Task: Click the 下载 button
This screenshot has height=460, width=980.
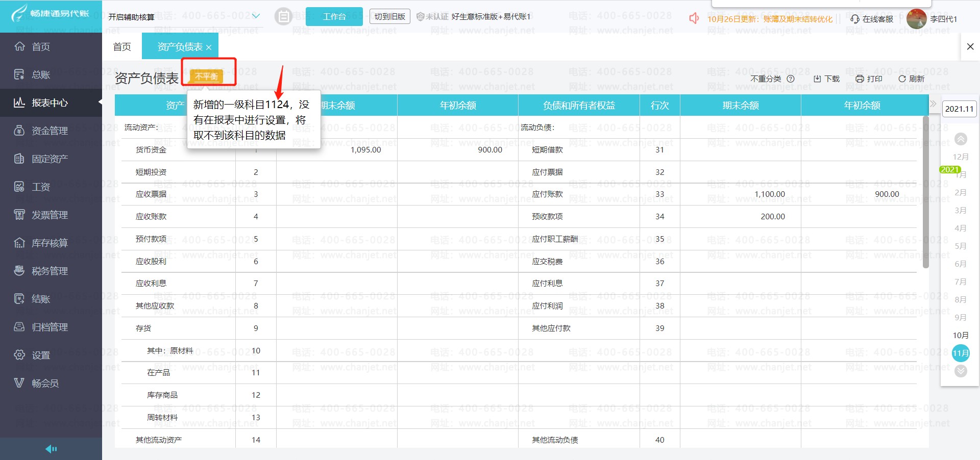Action: [827, 79]
